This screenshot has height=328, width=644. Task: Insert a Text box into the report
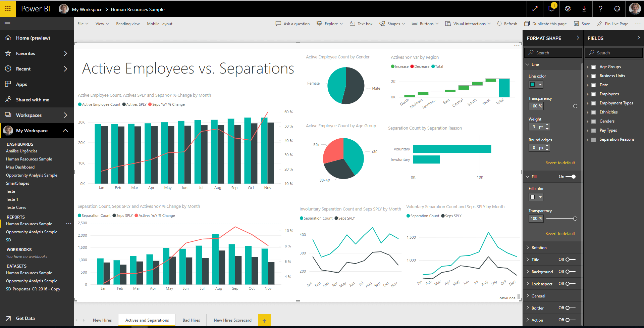click(x=361, y=24)
